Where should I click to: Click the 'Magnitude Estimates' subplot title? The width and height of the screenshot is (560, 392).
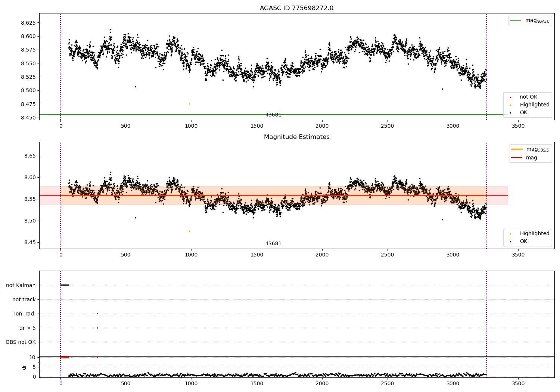pos(296,137)
